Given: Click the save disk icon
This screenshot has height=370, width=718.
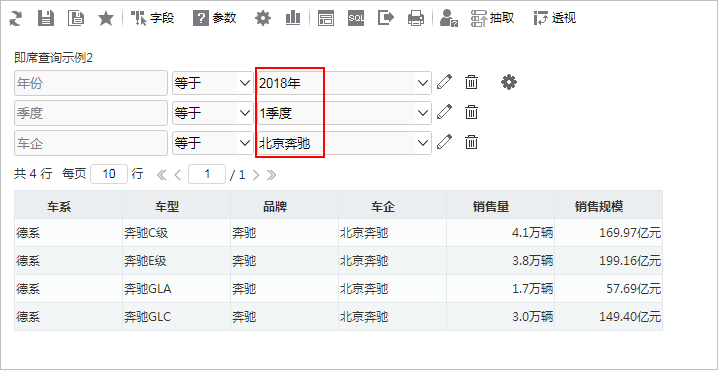Looking at the screenshot, I should (45, 19).
